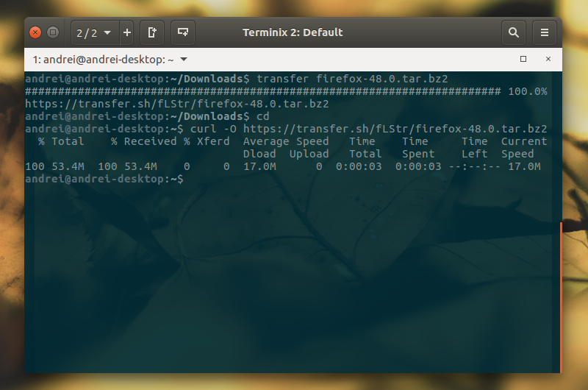Click the hash progress bar line
This screenshot has height=390, width=588.
pyautogui.click(x=263, y=91)
